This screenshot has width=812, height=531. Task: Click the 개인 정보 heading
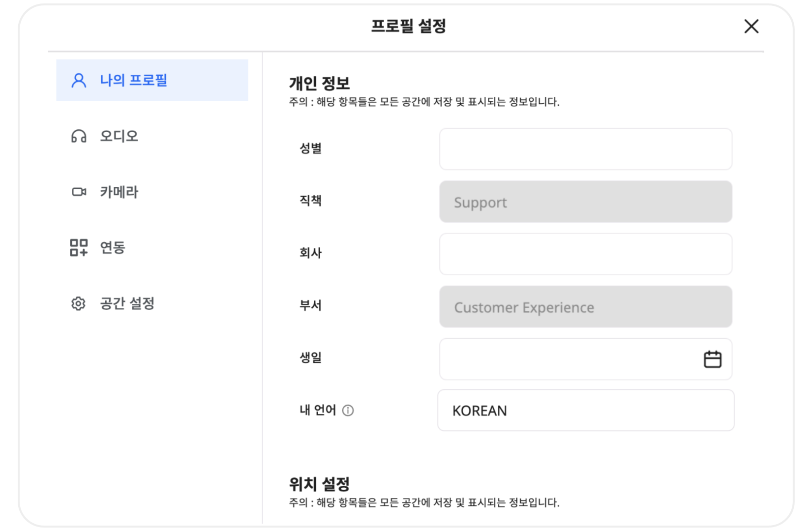click(x=319, y=83)
